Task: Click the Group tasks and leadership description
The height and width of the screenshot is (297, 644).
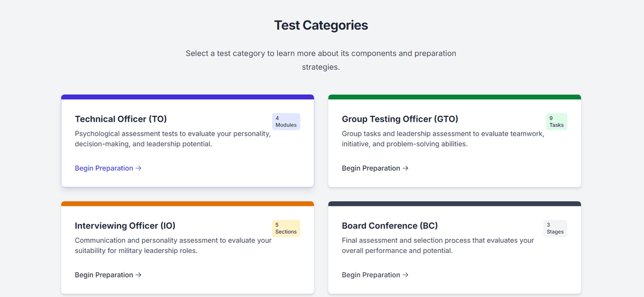Action: click(x=443, y=139)
